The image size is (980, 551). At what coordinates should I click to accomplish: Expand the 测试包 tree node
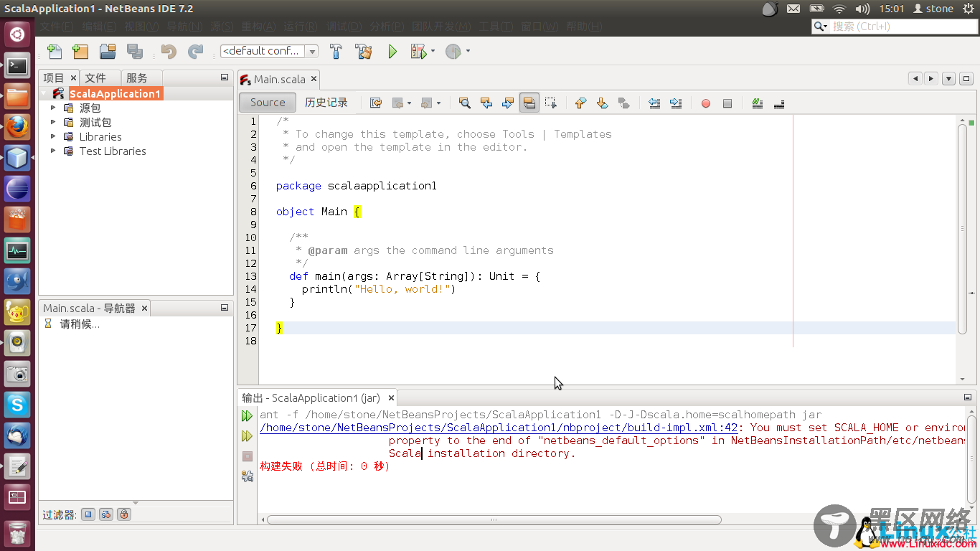pos(53,122)
